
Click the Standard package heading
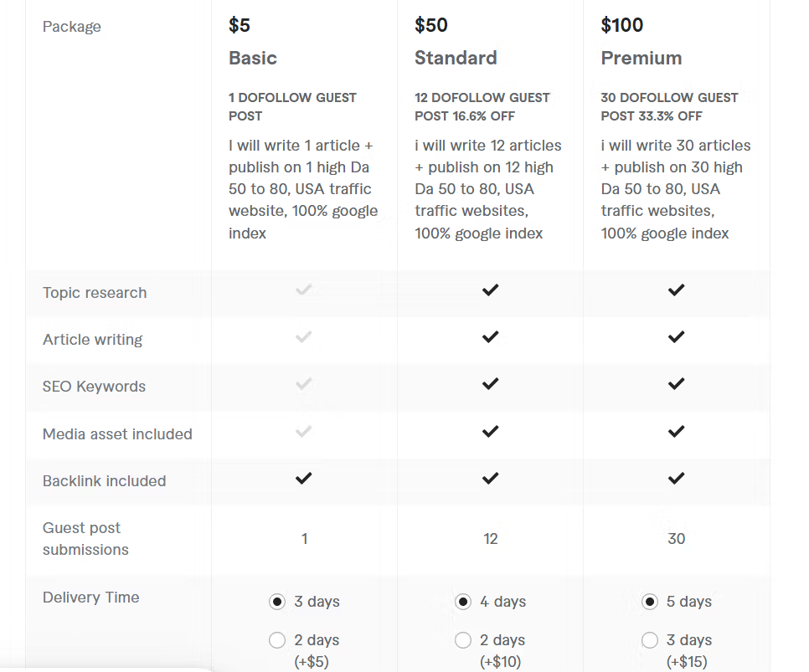456,58
